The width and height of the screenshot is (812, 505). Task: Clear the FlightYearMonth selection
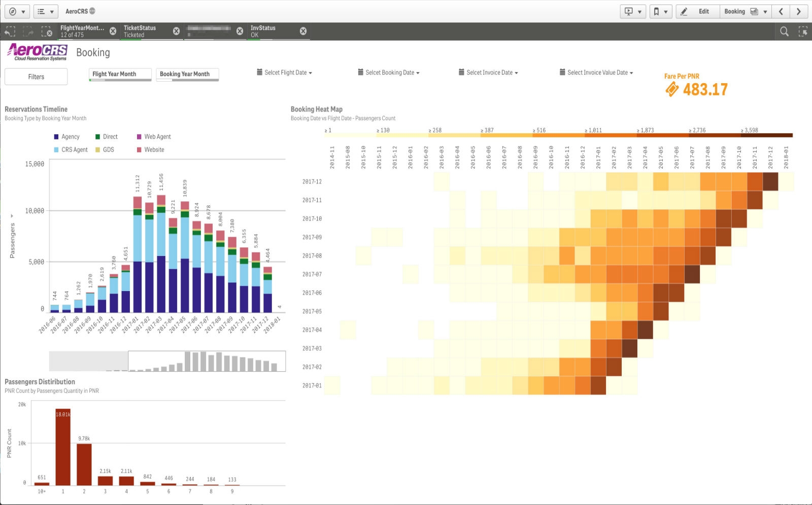[113, 31]
